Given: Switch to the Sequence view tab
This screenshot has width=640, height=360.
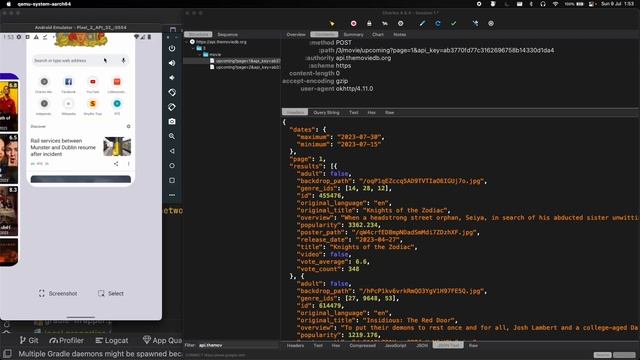Looking at the screenshot, I should tap(227, 34).
